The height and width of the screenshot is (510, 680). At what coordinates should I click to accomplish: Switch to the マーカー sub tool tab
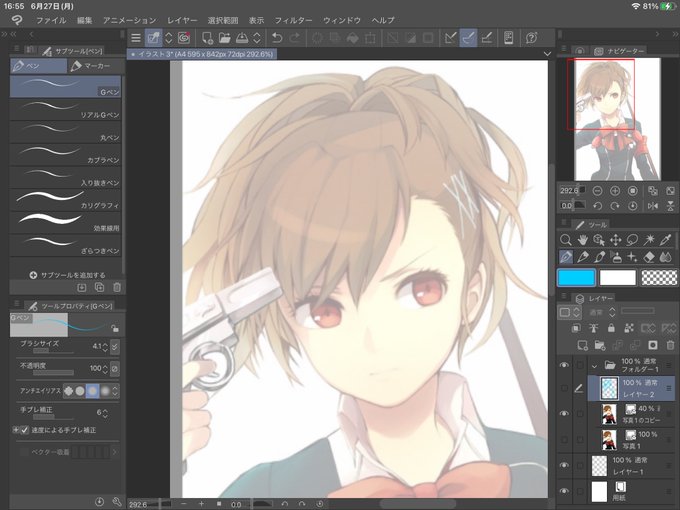[x=95, y=66]
